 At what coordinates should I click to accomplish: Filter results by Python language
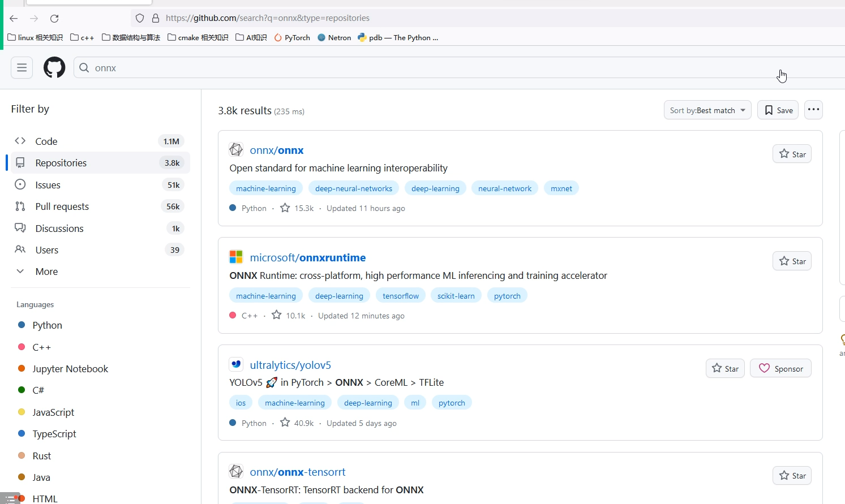[x=48, y=325]
